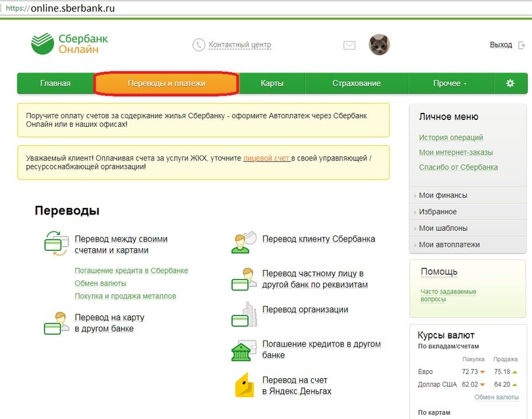Screen dimensions: 532x419
Task: Click the cat profile avatar
Action: [x=379, y=44]
